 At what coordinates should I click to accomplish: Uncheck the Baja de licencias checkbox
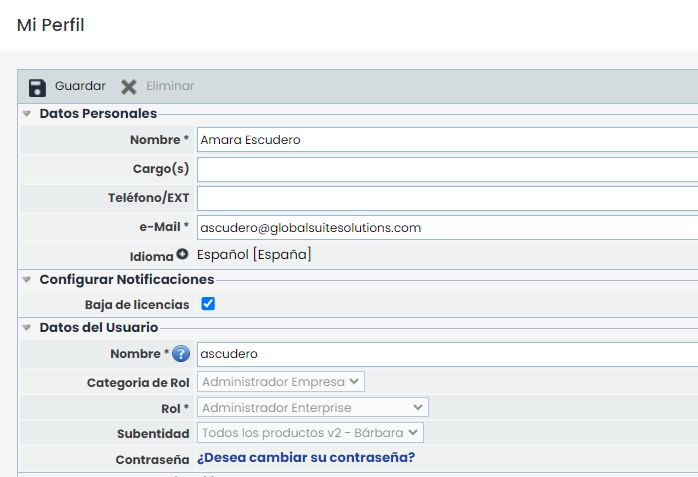click(208, 303)
